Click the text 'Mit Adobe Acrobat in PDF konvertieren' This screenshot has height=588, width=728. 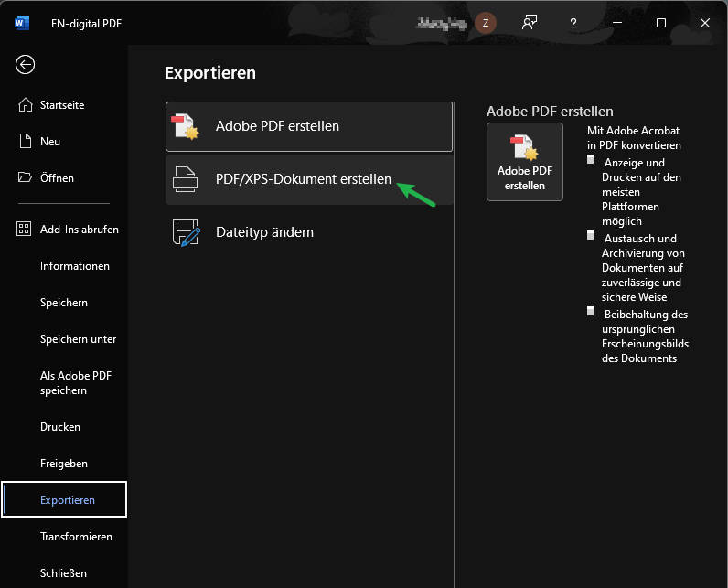pos(634,138)
